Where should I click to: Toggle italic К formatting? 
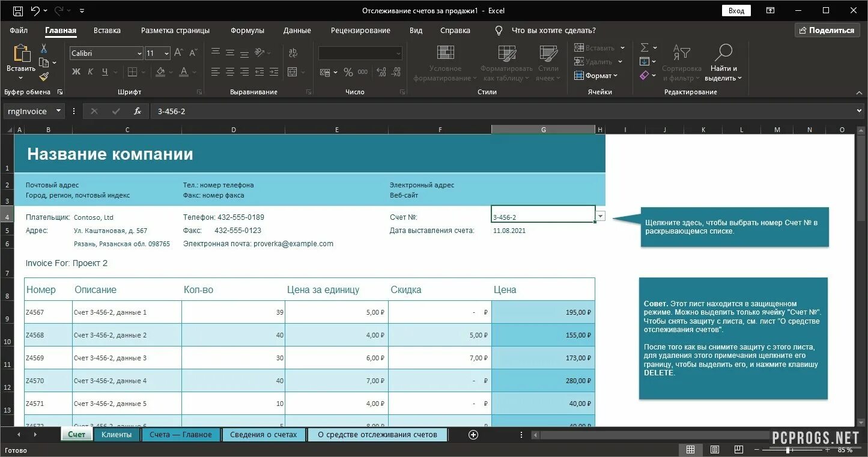click(x=91, y=72)
